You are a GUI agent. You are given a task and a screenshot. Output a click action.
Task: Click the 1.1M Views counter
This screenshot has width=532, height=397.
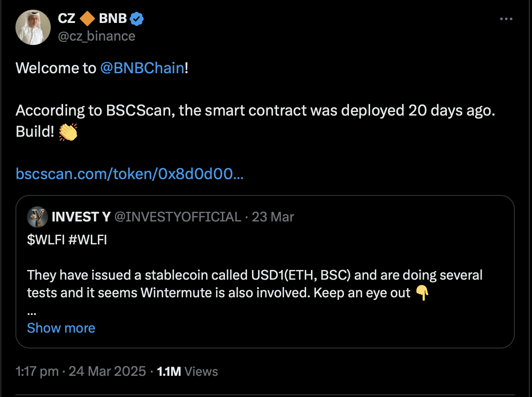[x=187, y=371]
